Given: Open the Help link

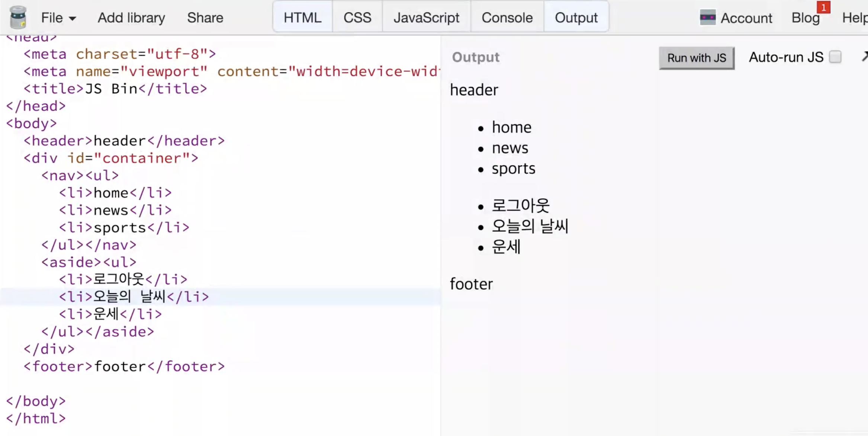Looking at the screenshot, I should (x=855, y=18).
